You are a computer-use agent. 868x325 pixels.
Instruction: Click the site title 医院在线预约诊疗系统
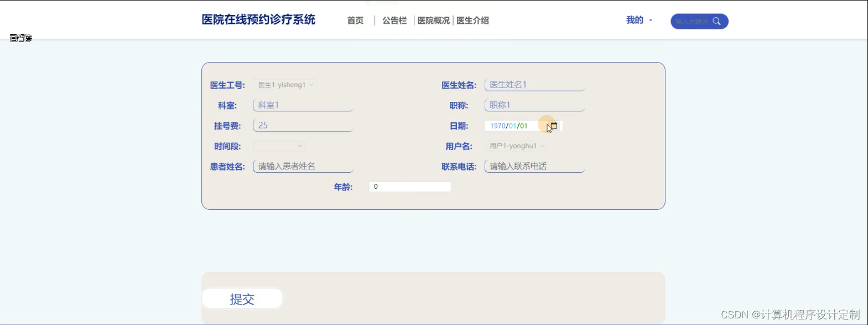258,20
